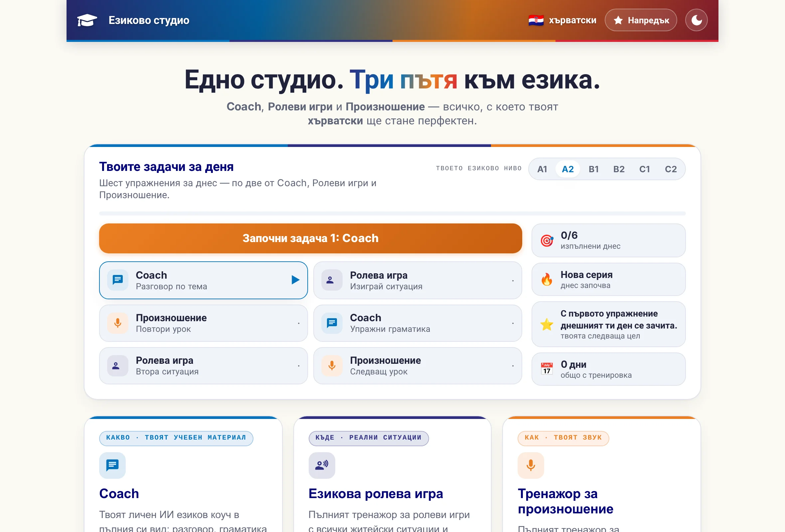Click the Нова серия streak card

coord(608,280)
